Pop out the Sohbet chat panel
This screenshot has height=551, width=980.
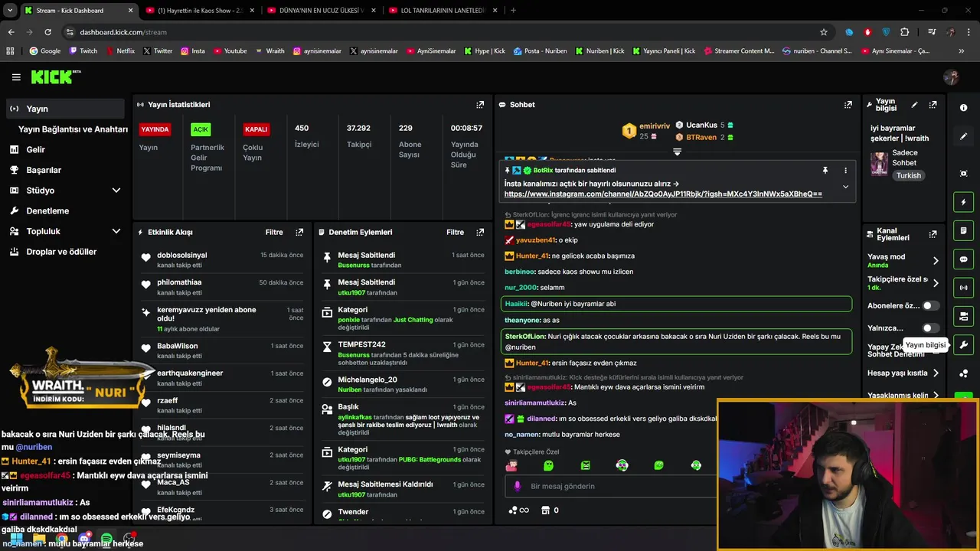coord(848,105)
